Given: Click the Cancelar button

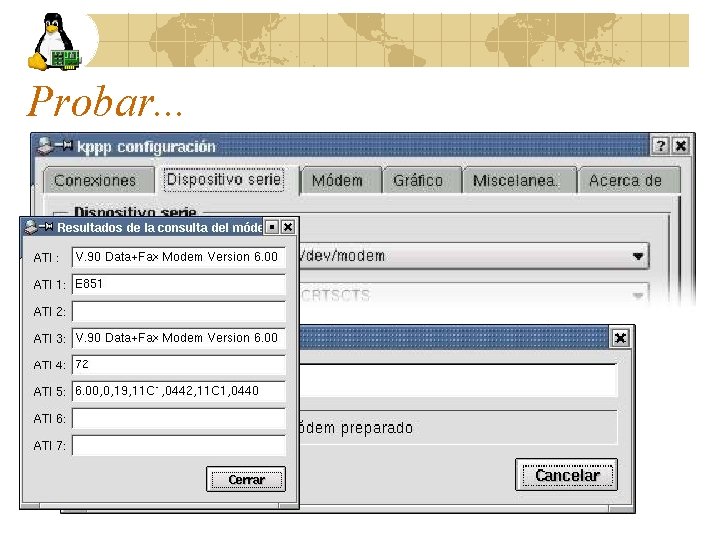Looking at the screenshot, I should [x=567, y=475].
